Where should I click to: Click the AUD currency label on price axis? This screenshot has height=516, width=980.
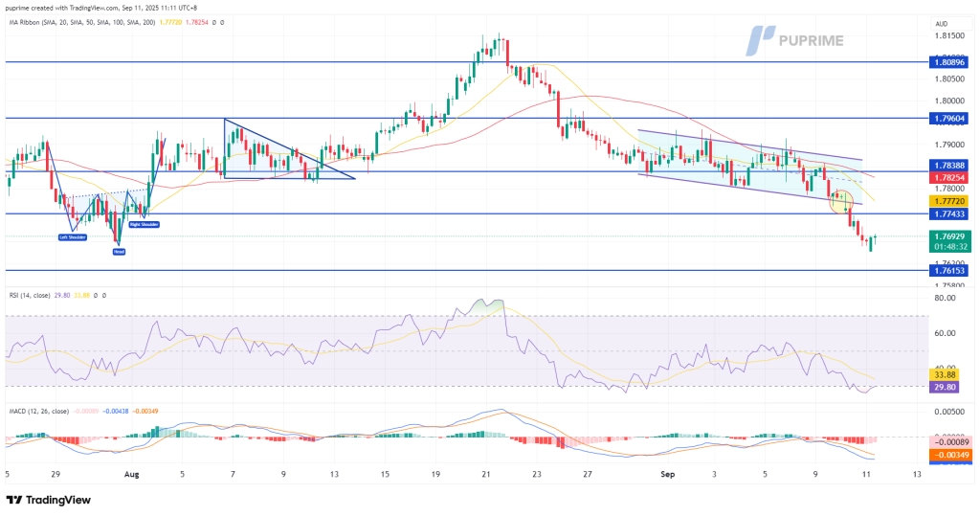(942, 24)
